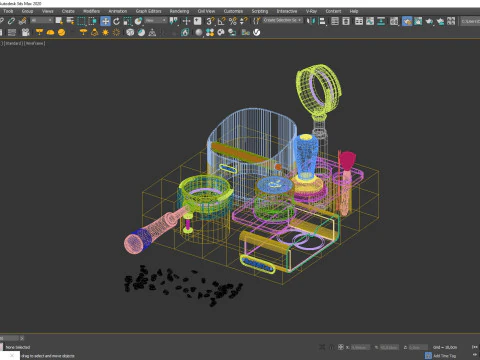Toggle Angle Snap
480x360 pixels.
point(221,21)
